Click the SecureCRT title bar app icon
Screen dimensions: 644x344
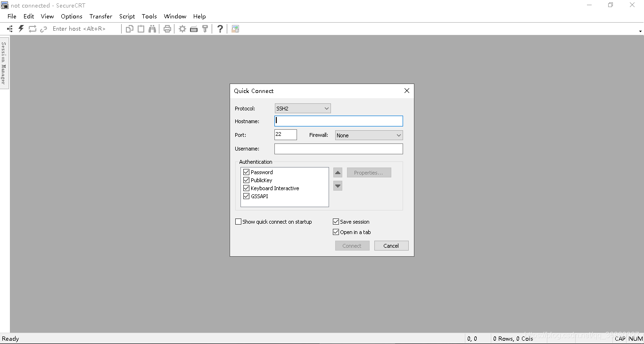[x=5, y=5]
